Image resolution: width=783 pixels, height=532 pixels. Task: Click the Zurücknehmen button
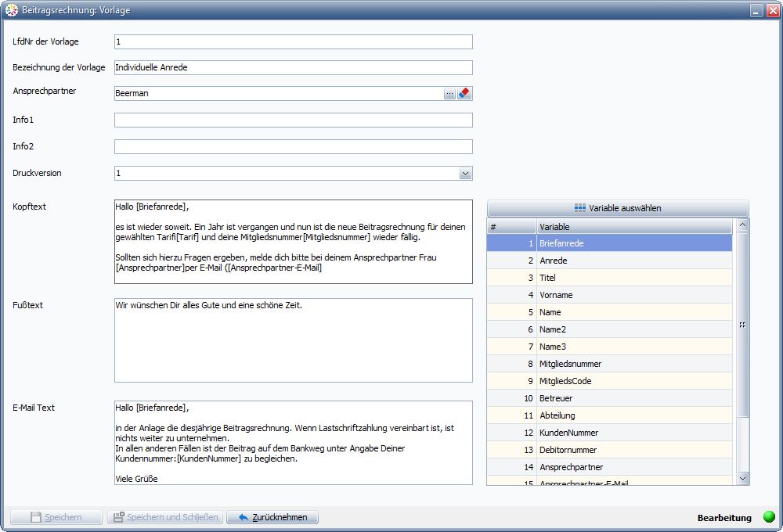tap(272, 517)
